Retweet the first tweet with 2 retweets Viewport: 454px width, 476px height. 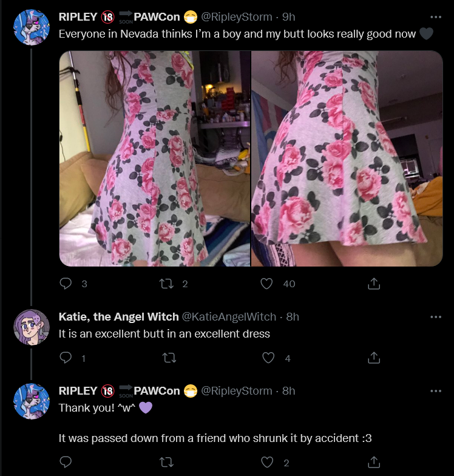pos(166,284)
